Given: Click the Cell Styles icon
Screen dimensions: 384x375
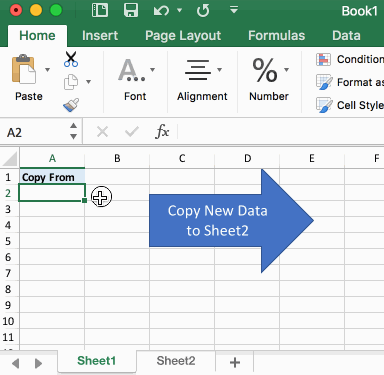Looking at the screenshot, I should click(324, 105).
